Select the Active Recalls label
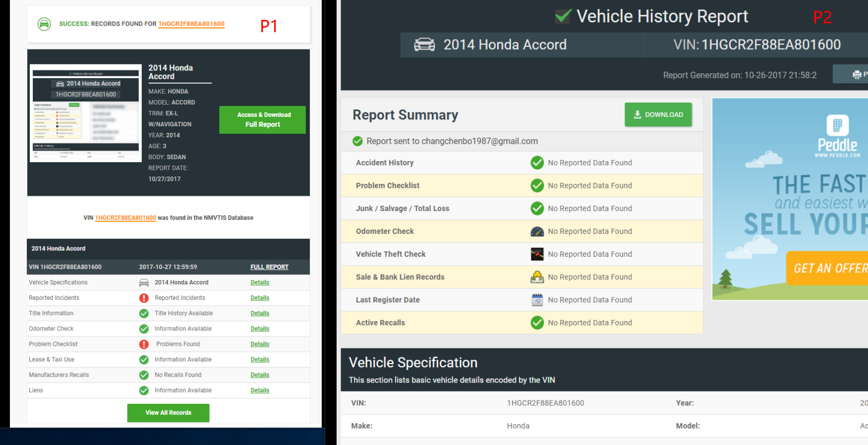 click(x=380, y=323)
